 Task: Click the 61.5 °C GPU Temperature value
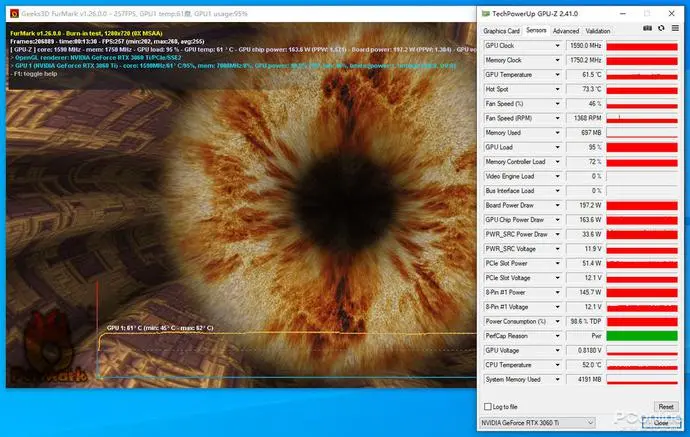(x=585, y=75)
